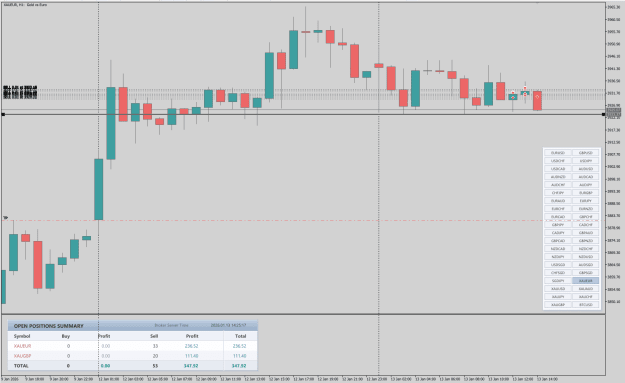This screenshot has height=383, width=625.
Task: Switch chart to XAUUSD gold symbol
Action: [x=558, y=289]
